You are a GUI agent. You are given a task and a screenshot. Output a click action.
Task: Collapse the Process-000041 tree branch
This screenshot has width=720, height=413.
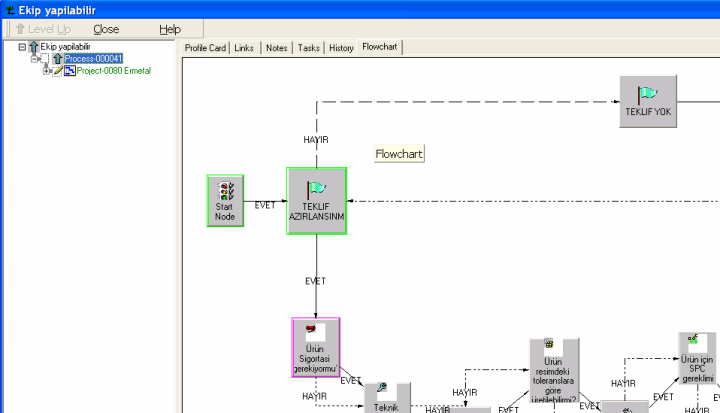click(x=35, y=59)
